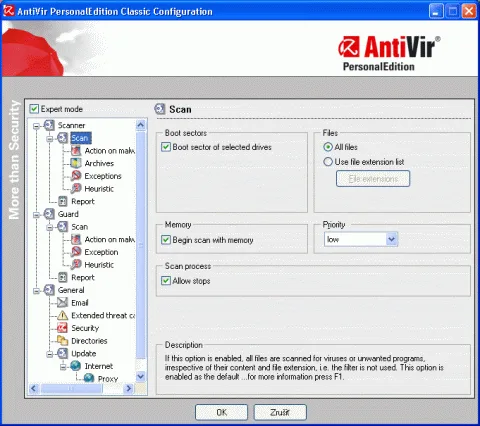Click the File extensions button
The width and height of the screenshot is (480, 426).
(373, 179)
